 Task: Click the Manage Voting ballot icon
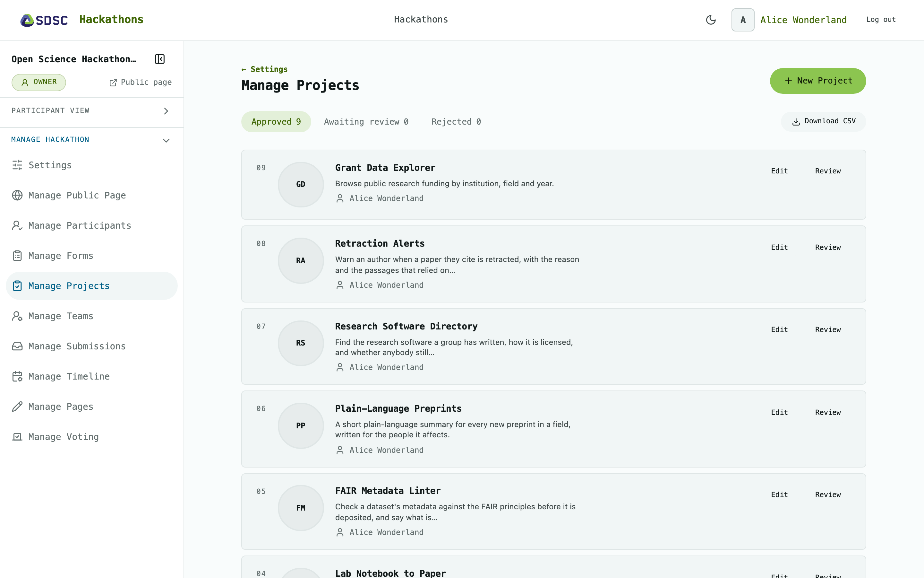click(x=17, y=437)
